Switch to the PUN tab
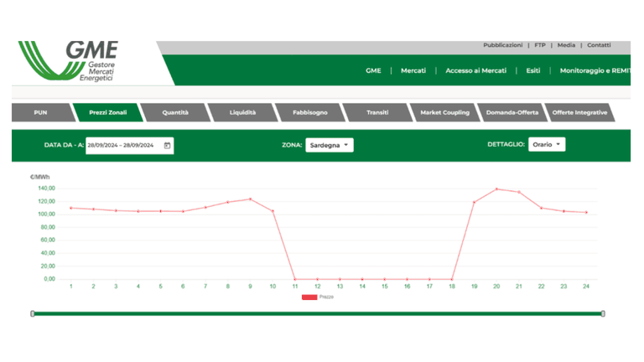The height and width of the screenshot is (362, 644). click(39, 112)
